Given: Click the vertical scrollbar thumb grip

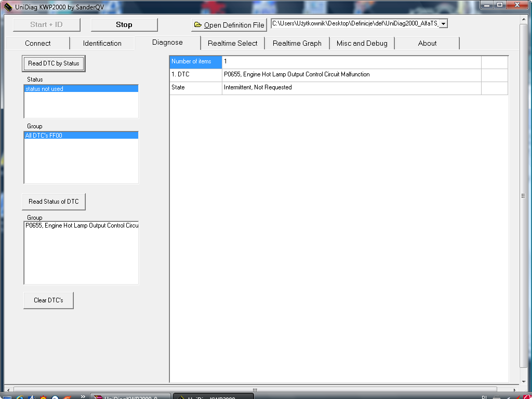Looking at the screenshot, I should click(x=524, y=195).
